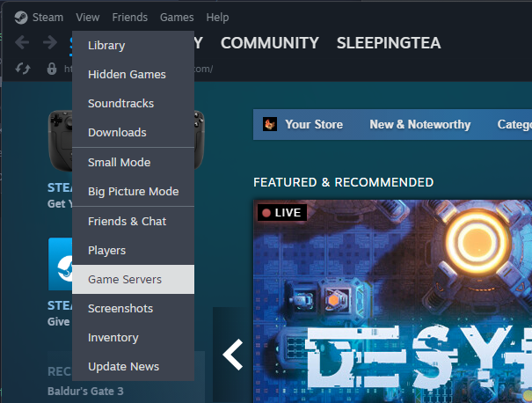The image size is (532, 403).
Task: Click the padlock security icon
Action: coord(52,69)
